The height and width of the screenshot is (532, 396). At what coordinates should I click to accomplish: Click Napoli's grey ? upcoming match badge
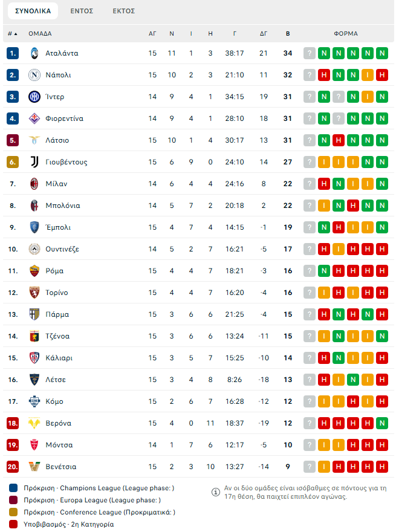click(x=309, y=75)
